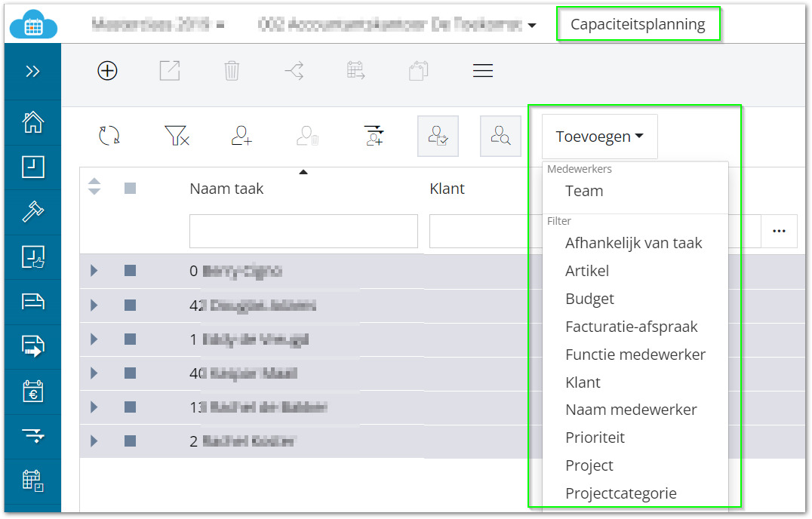Expand the sidebar with double chevron
This screenshot has width=812, height=519.
pos(32,72)
